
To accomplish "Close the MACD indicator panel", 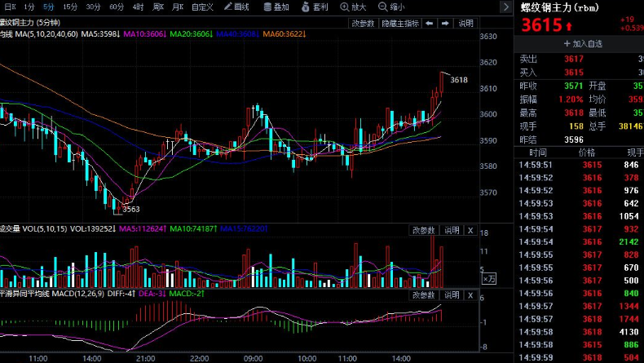I will click(x=470, y=295).
